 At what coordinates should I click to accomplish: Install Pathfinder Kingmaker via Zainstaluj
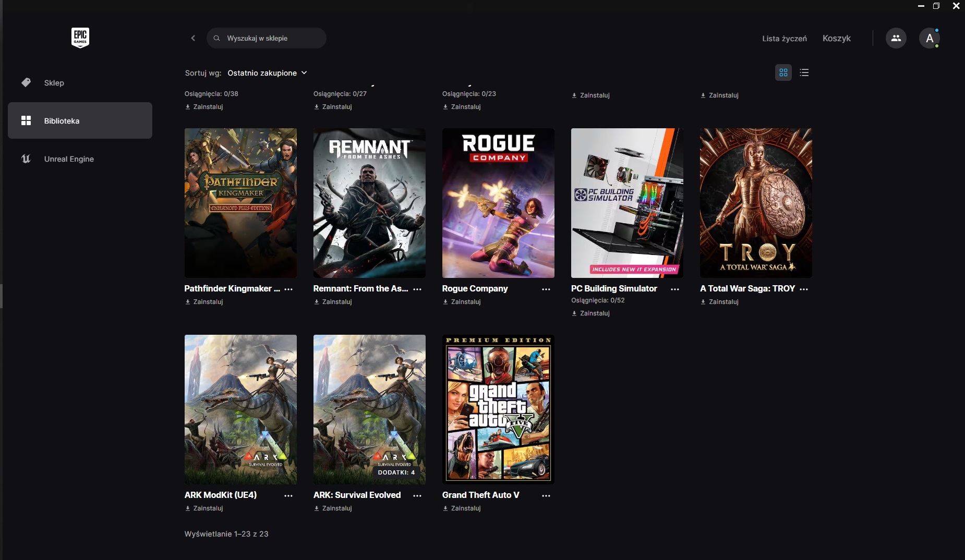click(x=204, y=302)
